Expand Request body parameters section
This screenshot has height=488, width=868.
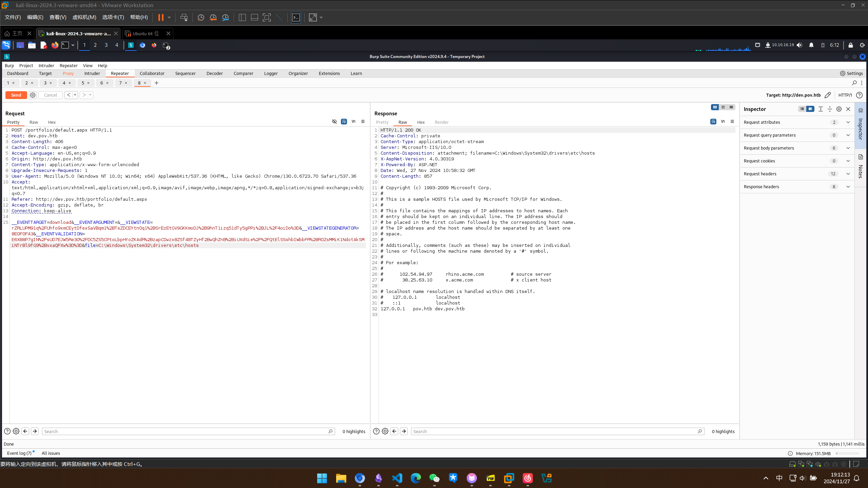848,148
